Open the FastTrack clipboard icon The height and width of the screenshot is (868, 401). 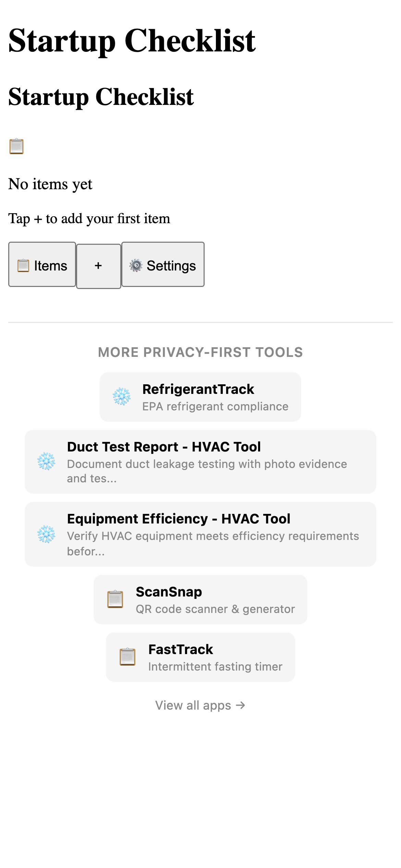128,657
